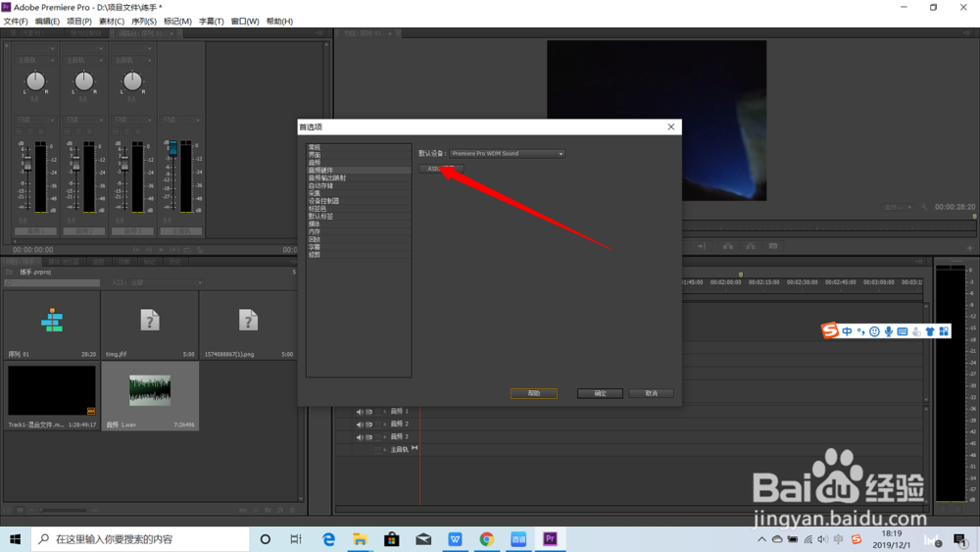
Task: Toggle speaker output for 音频 1 track
Action: coord(360,412)
